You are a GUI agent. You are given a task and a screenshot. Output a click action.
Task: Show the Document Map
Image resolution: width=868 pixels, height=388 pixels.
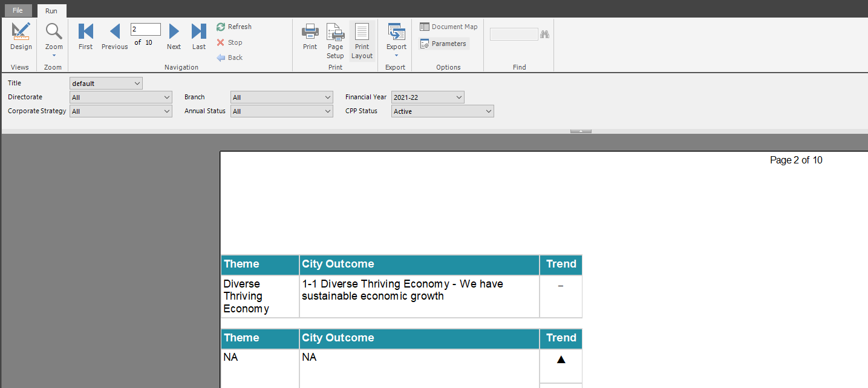449,27
